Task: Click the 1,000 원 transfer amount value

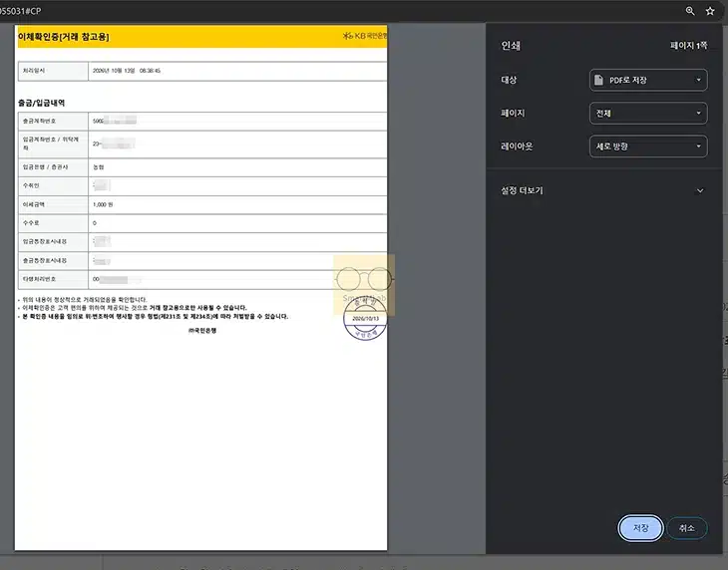Action: [x=103, y=204]
